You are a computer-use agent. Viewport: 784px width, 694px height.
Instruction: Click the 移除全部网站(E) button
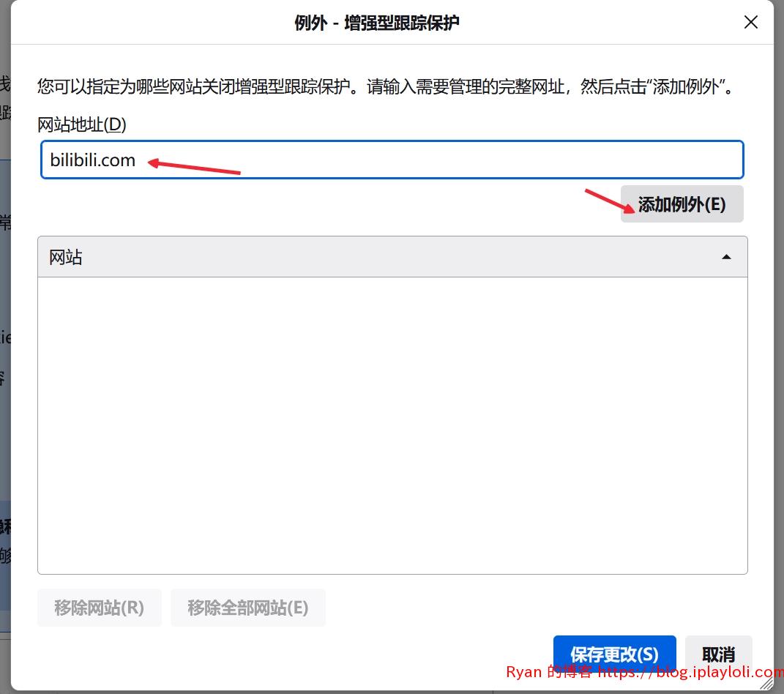tap(248, 608)
